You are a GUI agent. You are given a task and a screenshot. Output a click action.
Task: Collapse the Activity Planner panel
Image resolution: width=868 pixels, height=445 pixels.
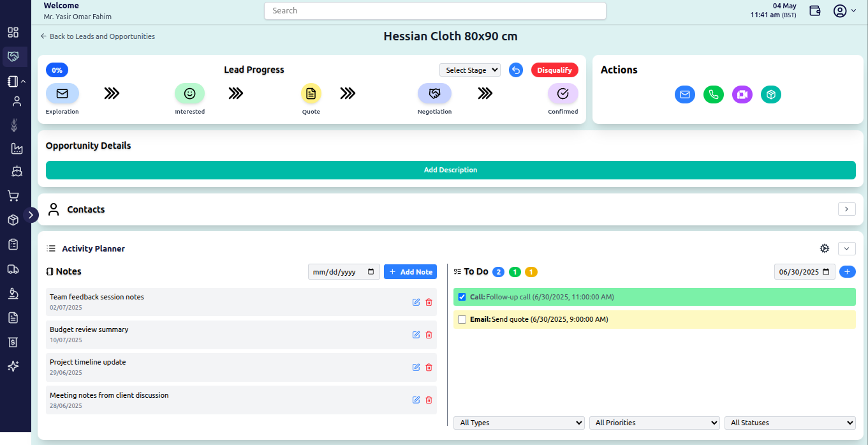point(847,248)
